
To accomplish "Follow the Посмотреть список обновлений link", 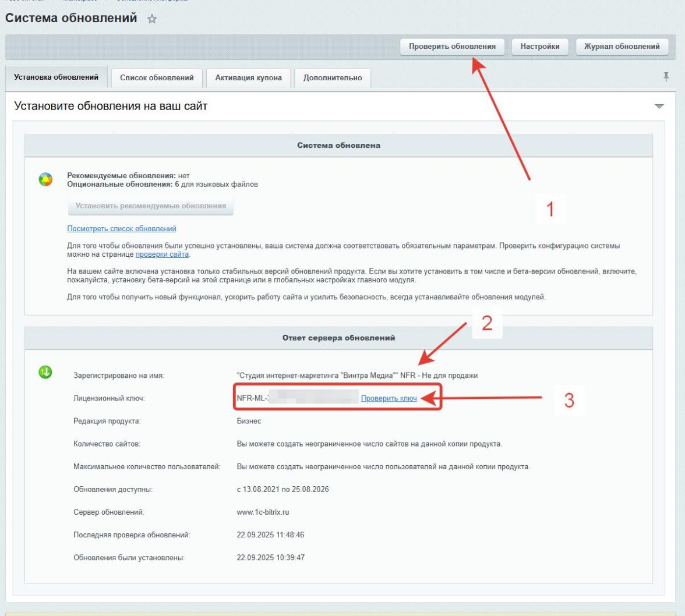I will [x=121, y=228].
